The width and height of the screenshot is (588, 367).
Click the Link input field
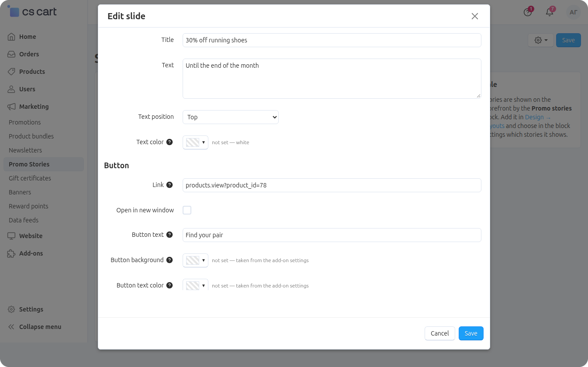[x=332, y=185]
